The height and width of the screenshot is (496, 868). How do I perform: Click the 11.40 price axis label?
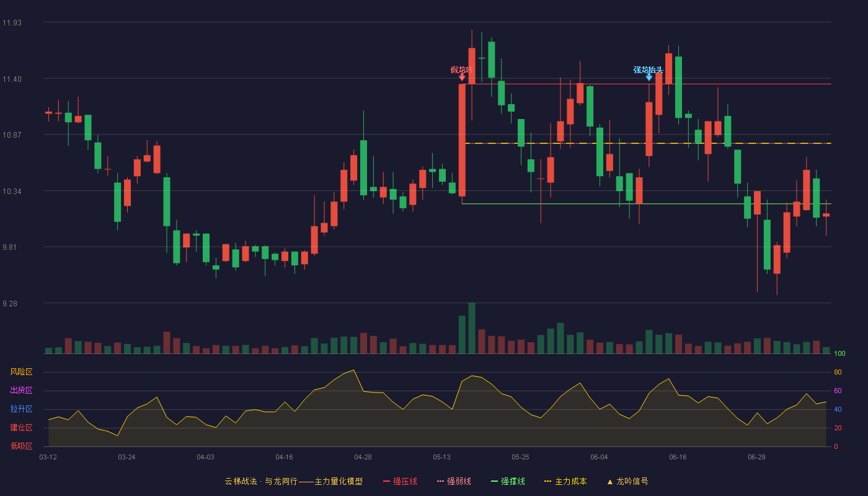[x=12, y=79]
